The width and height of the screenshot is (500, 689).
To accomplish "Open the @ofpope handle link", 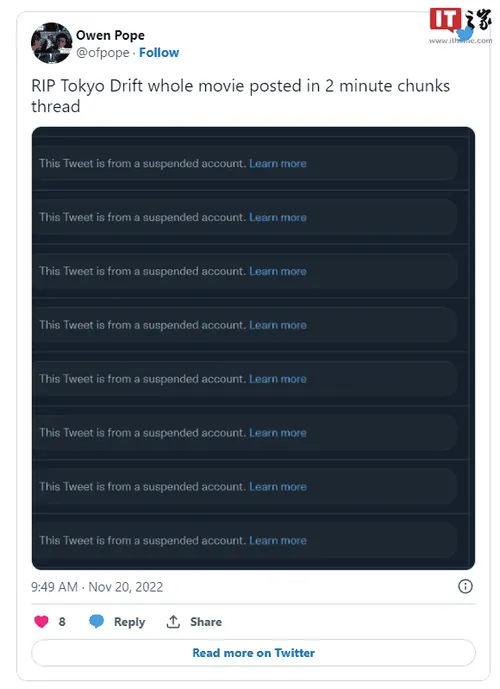I will coord(103,53).
